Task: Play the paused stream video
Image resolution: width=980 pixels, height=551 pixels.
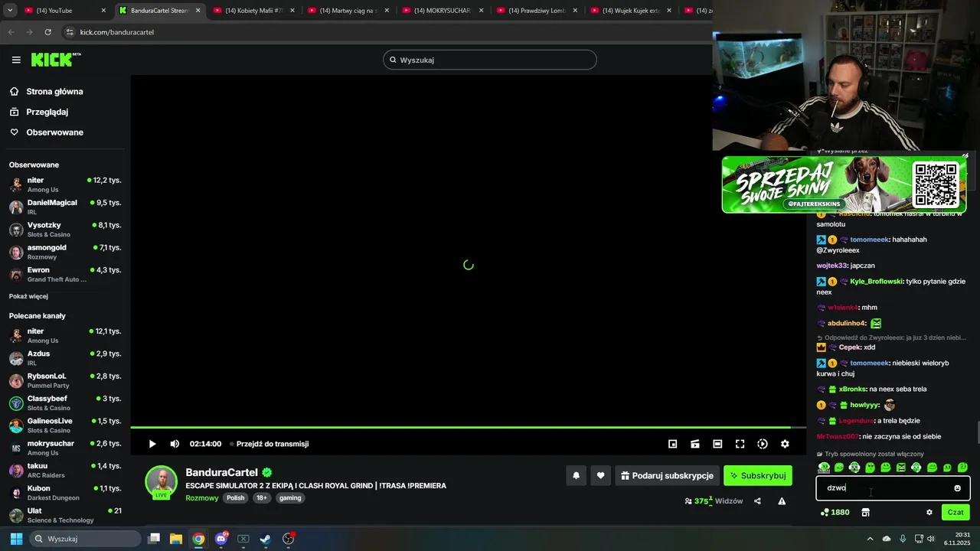Action: pos(152,444)
